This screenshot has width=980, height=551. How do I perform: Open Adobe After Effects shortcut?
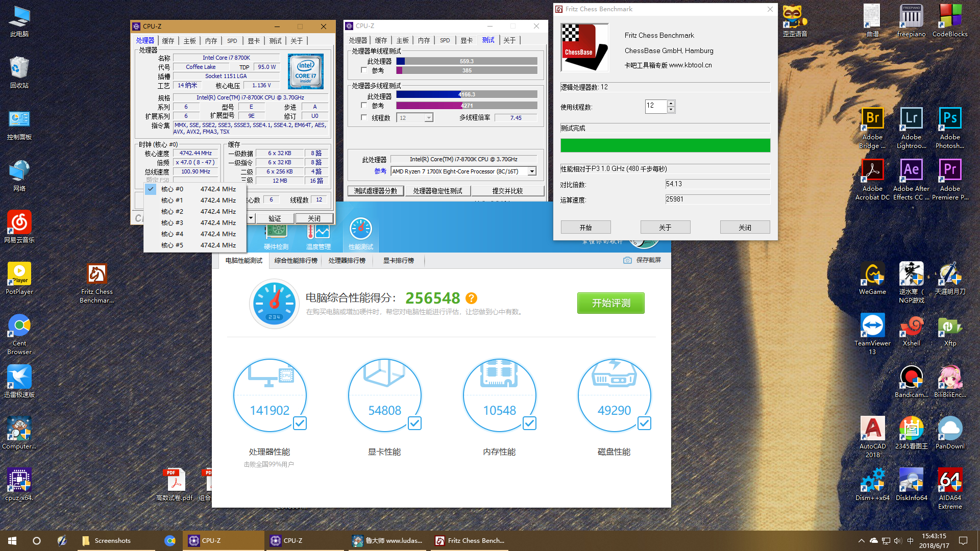pyautogui.click(x=911, y=180)
